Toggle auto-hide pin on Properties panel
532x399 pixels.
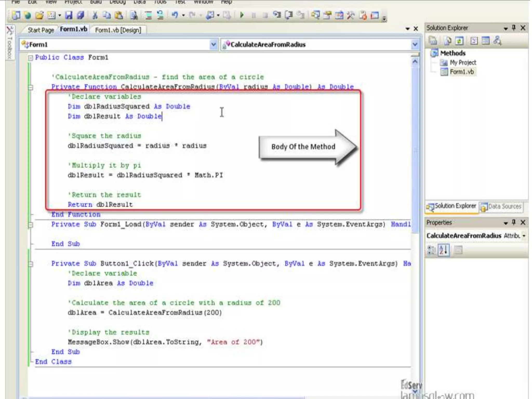pyautogui.click(x=514, y=222)
